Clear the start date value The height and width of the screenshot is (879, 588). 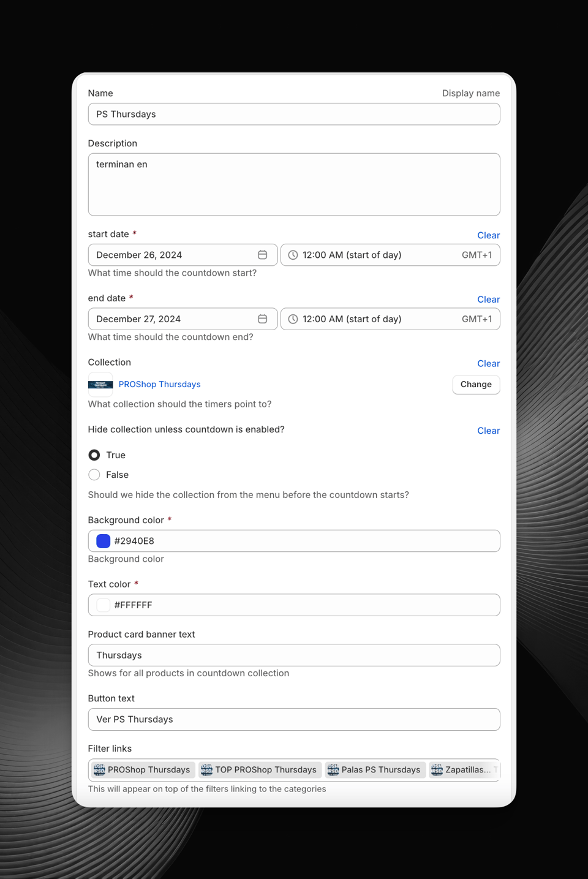pos(488,235)
